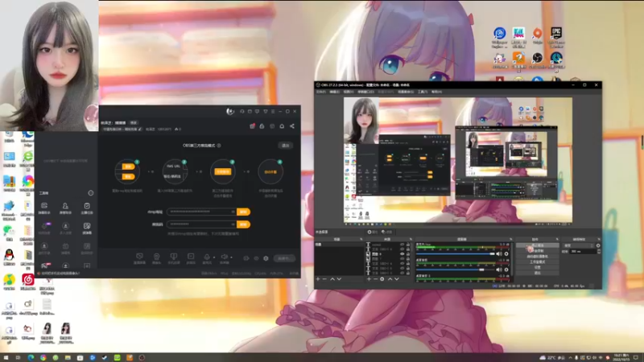Screen dimensions: 644x362
Task: Open the transition type dropdown in OBS
Action: (x=579, y=245)
